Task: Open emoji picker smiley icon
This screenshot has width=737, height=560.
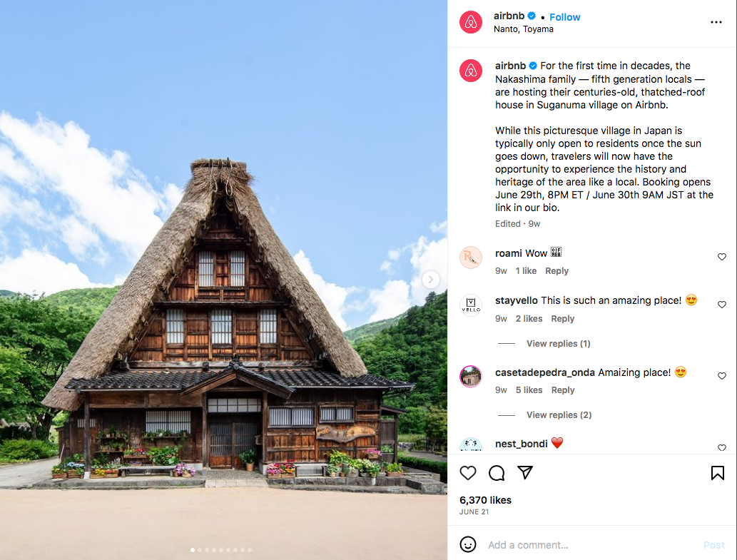Action: 468,544
